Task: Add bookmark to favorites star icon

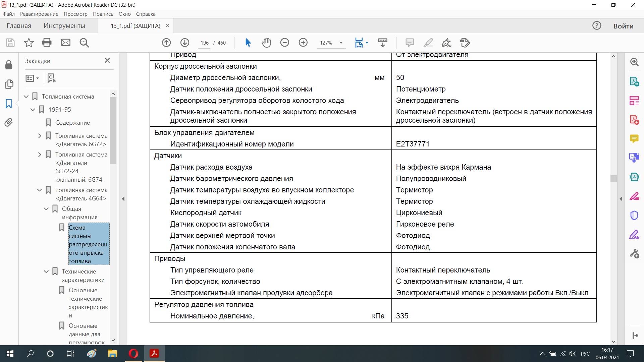Action: (29, 43)
